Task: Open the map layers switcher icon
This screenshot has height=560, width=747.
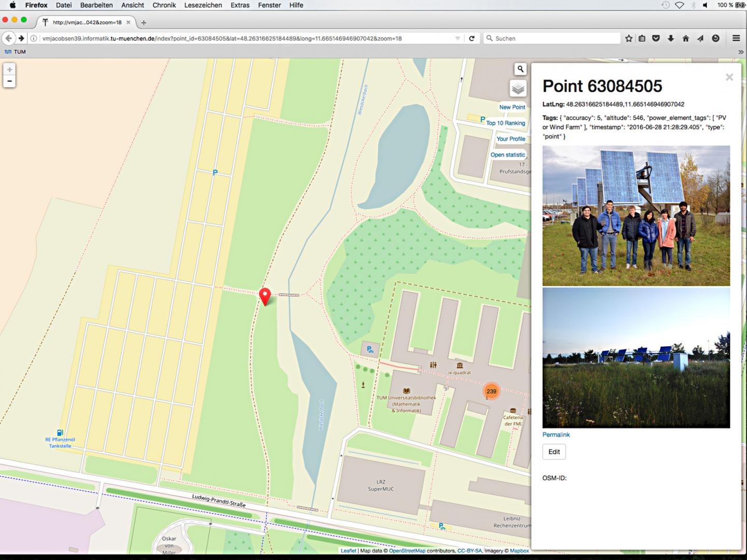Action: click(518, 88)
